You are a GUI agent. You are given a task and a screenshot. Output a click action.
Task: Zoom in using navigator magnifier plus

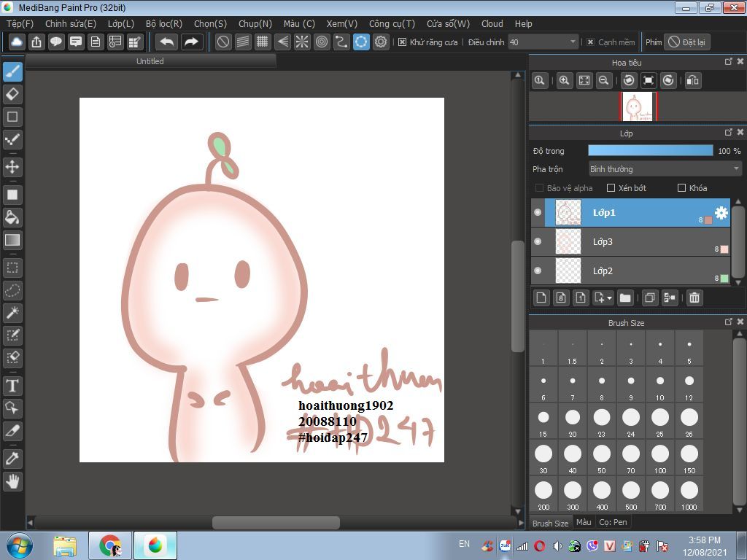(x=564, y=80)
